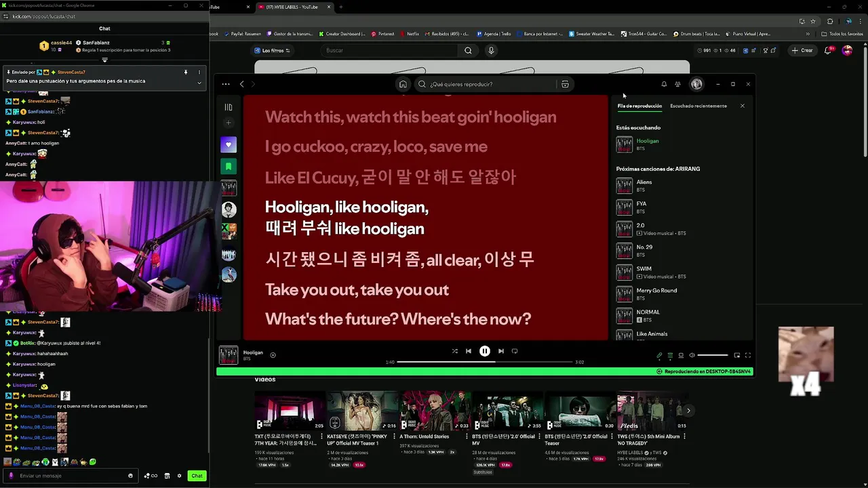Toggle queue icon in Spotify player bar
Screen dimensions: 868x488
[670, 355]
